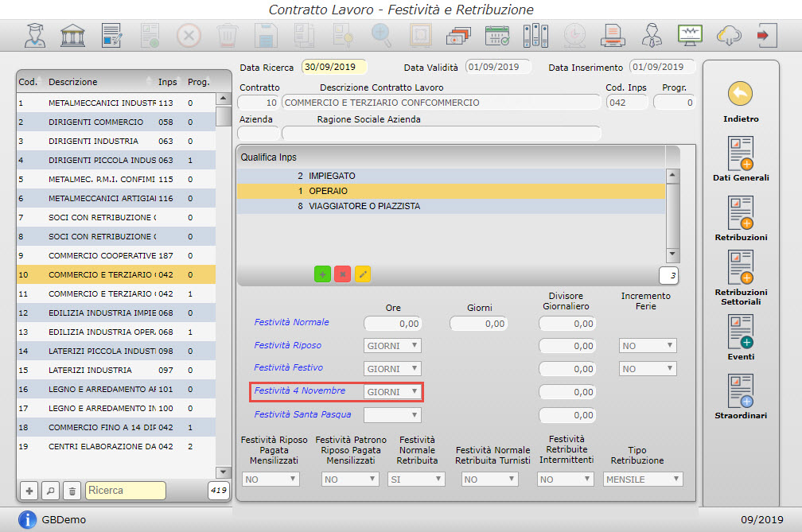Screen dimensions: 802x532
Task: Click the Festività Santa Pasqua link
Action: [303, 414]
